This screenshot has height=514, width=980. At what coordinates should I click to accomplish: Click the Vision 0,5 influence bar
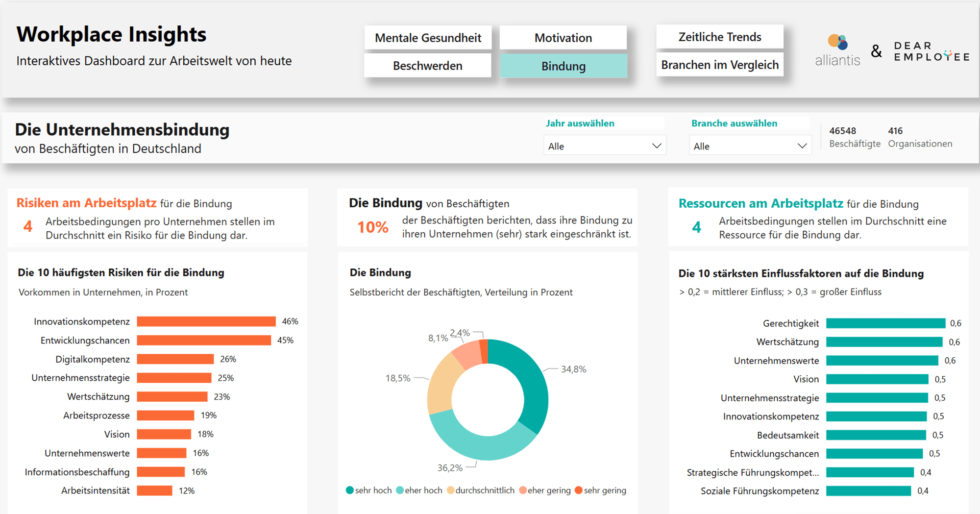(878, 379)
